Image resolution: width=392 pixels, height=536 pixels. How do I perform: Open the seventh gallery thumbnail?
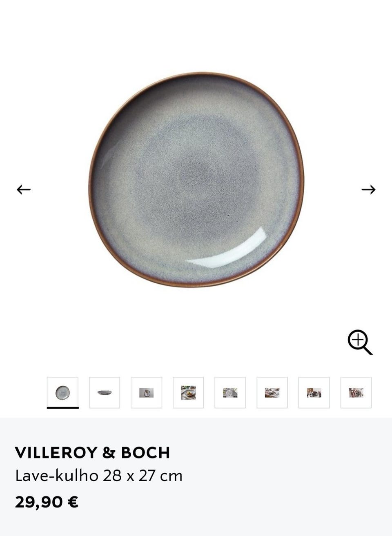coord(314,392)
